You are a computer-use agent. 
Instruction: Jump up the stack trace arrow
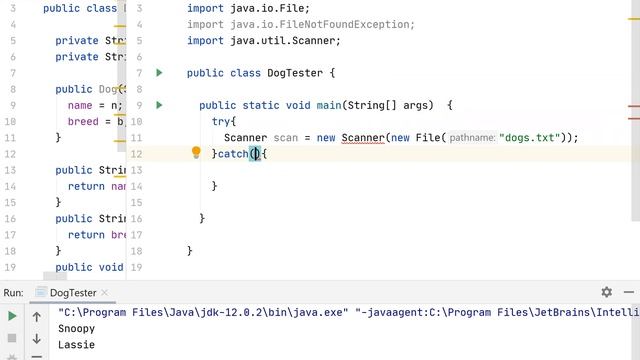click(36, 317)
